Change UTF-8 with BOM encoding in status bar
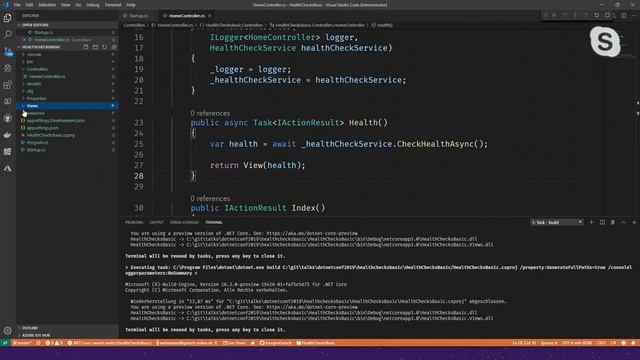Screen dimensions: 640x360 [577, 343]
